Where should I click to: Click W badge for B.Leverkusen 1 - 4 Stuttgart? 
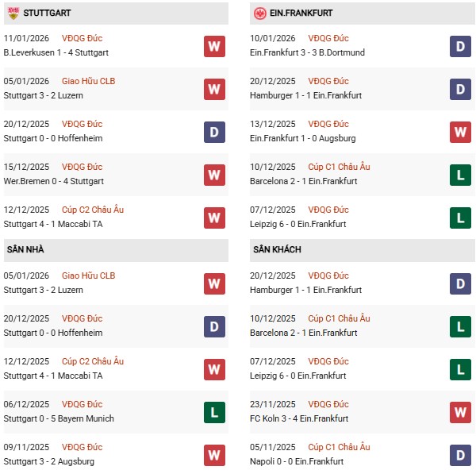click(x=214, y=46)
